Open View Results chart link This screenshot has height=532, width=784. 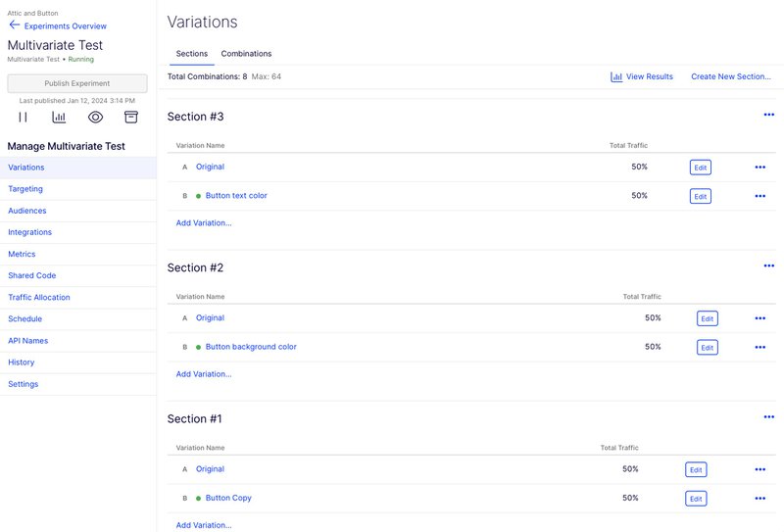[x=642, y=76]
